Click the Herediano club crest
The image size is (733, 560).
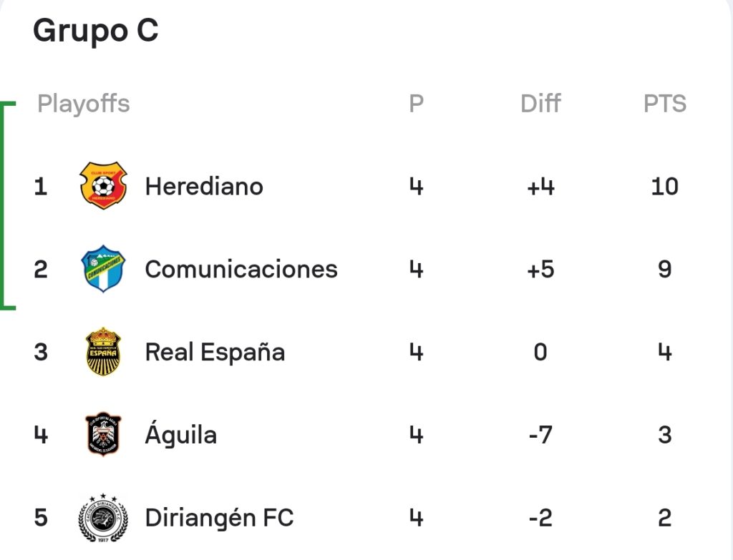pyautogui.click(x=103, y=185)
